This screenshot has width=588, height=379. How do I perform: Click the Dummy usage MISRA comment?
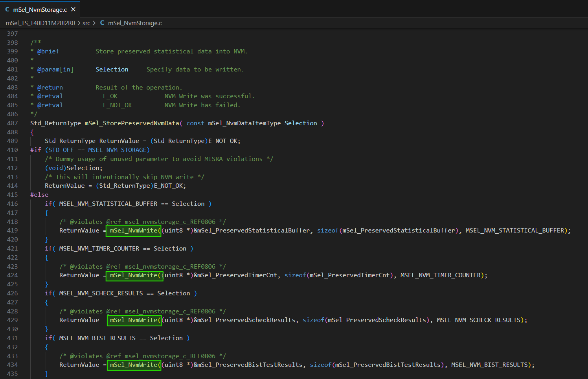pyautogui.click(x=159, y=159)
